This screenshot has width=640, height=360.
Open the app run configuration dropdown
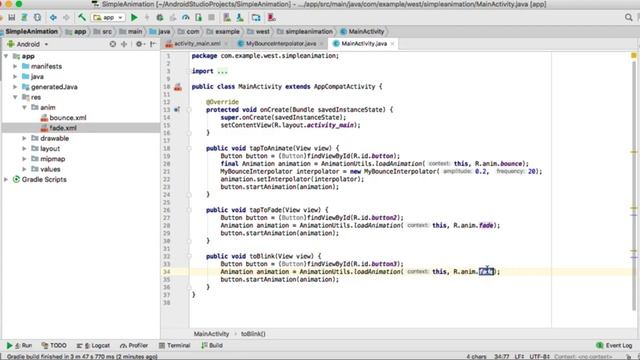tap(108, 18)
